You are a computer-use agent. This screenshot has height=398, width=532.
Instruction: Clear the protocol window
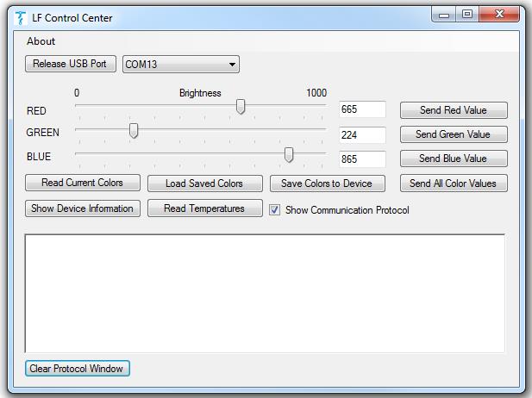click(78, 369)
